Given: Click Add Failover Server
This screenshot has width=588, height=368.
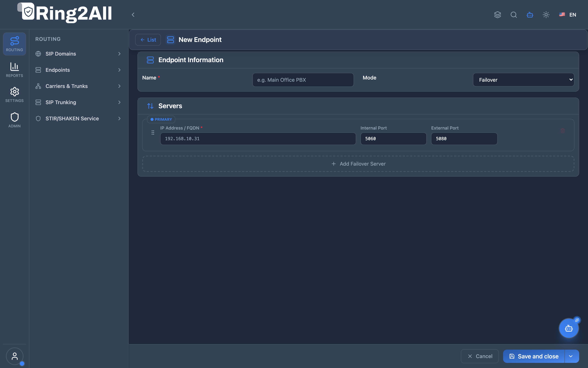Looking at the screenshot, I should click(358, 164).
